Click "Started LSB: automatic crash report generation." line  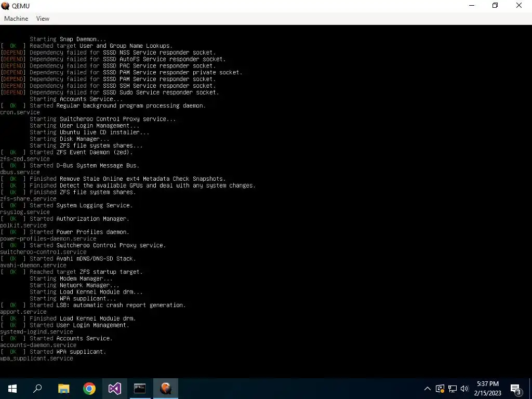tap(93, 305)
